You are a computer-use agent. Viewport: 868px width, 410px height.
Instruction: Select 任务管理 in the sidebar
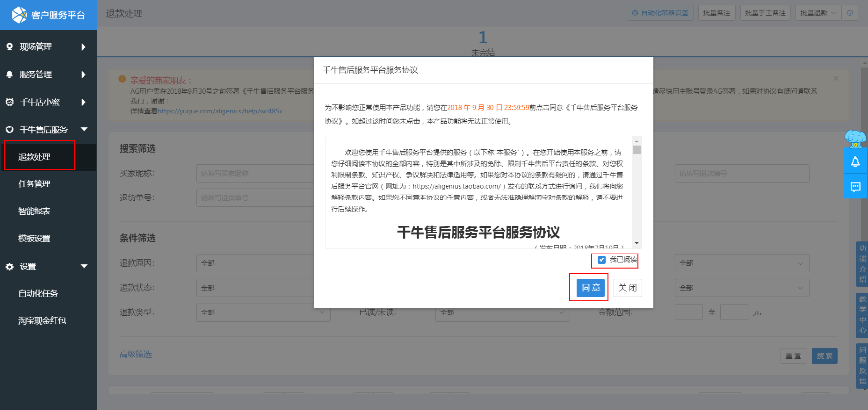pyautogui.click(x=34, y=184)
